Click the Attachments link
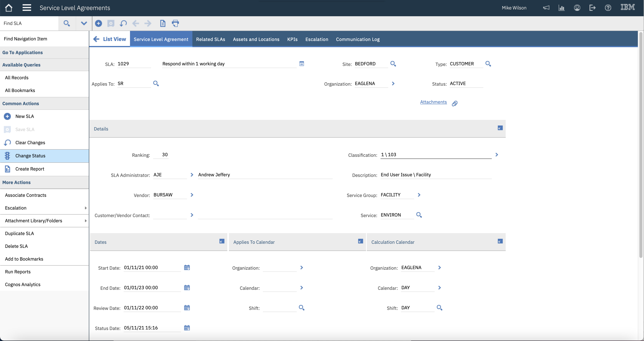This screenshot has width=644, height=341. (x=433, y=102)
